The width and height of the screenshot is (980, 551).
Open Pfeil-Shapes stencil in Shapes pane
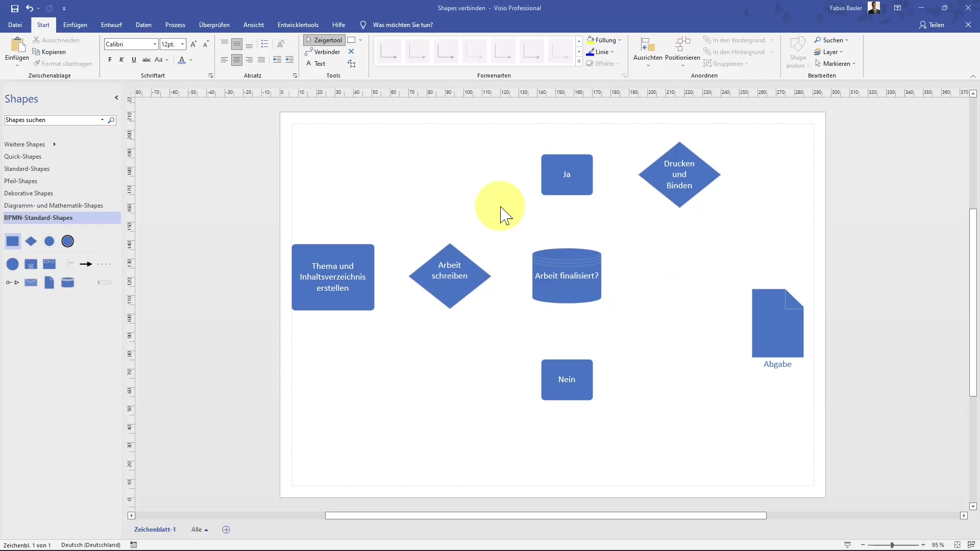click(20, 181)
